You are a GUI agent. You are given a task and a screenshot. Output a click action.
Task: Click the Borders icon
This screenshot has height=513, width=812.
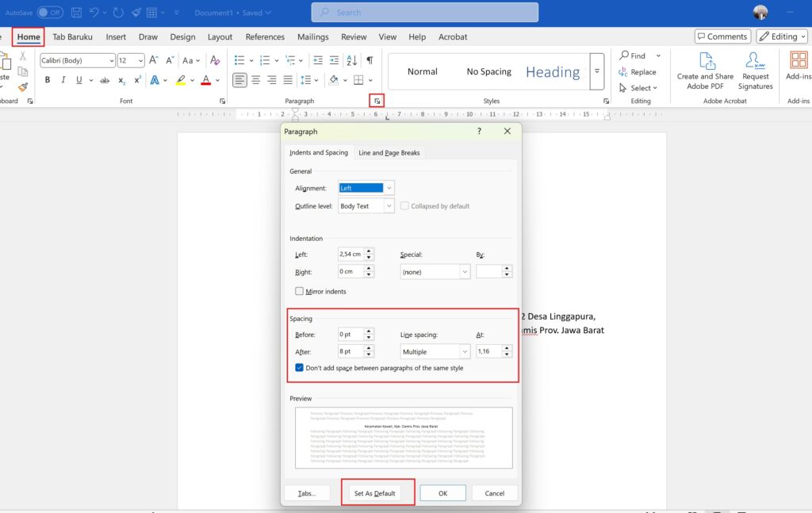[x=358, y=80]
